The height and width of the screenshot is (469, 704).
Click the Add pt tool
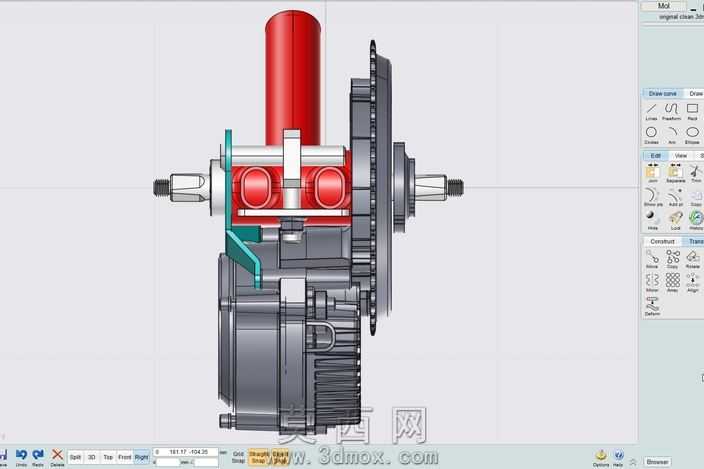coord(675,197)
